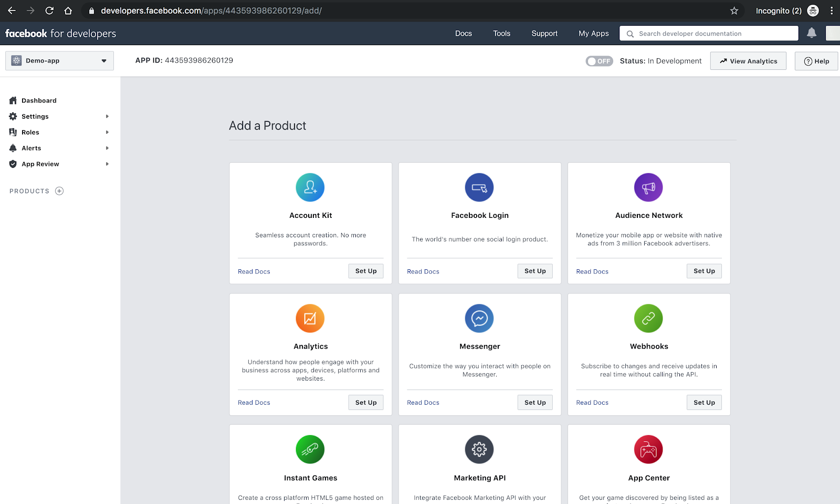Read Docs for Account Kit
This screenshot has width=840, height=504.
[254, 271]
